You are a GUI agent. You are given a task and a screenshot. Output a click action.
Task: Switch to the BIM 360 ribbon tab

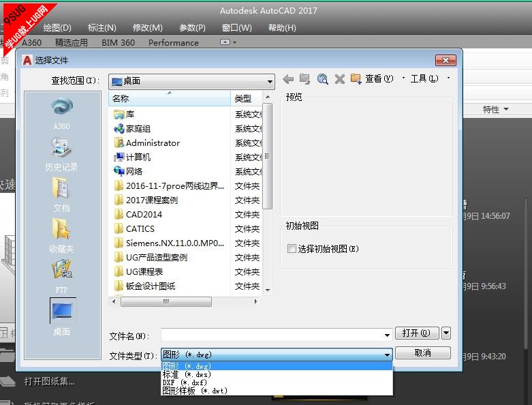click(118, 43)
